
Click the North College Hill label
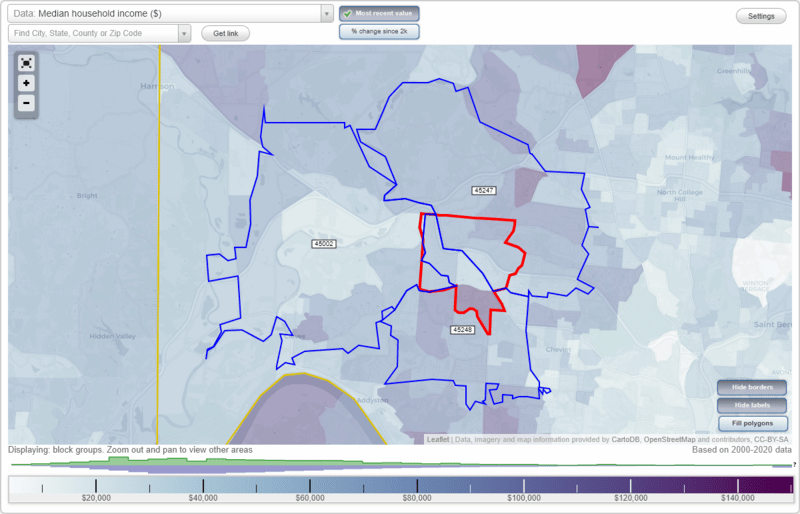(680, 195)
